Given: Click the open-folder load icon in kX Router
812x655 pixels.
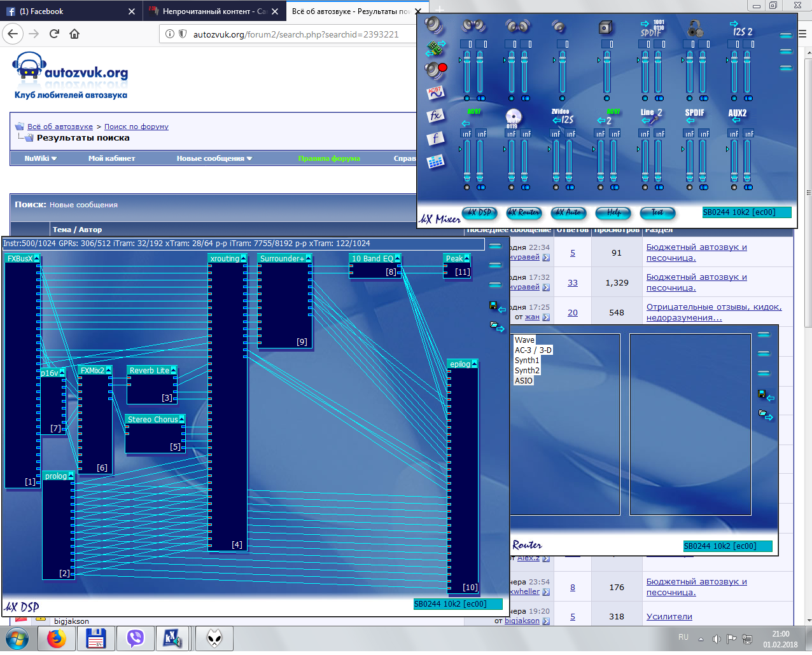Looking at the screenshot, I should click(x=764, y=415).
